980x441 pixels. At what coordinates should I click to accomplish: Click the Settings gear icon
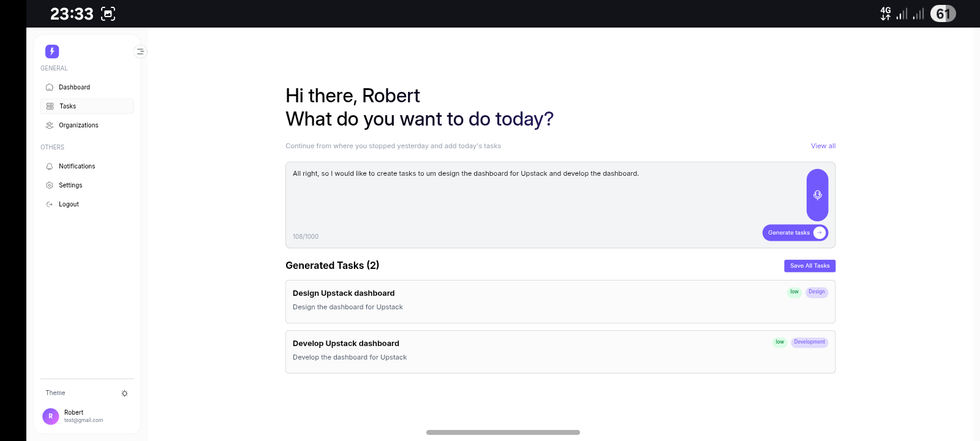point(50,186)
